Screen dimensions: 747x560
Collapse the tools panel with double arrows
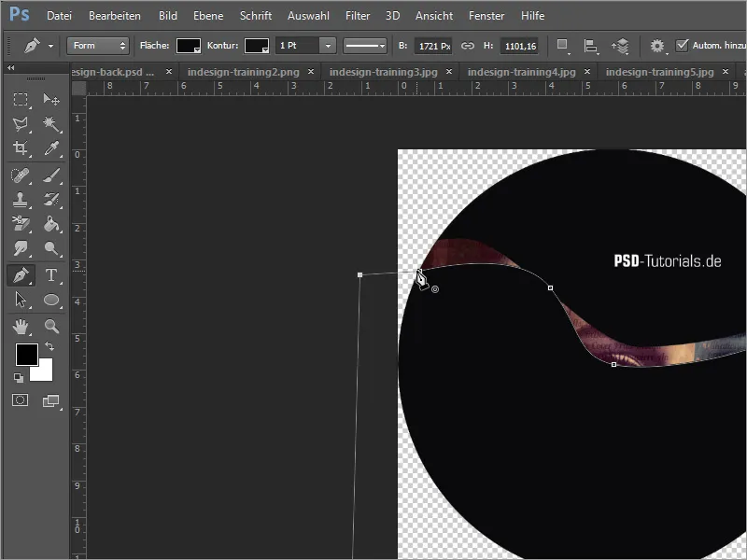click(x=11, y=68)
